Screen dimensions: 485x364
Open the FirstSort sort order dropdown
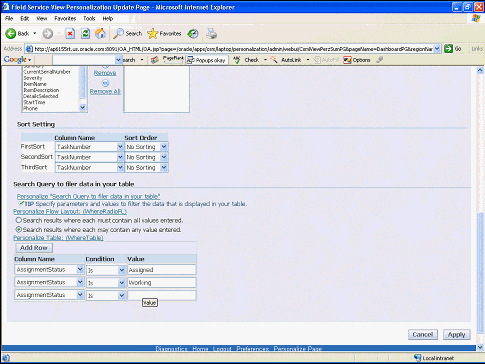[164, 147]
